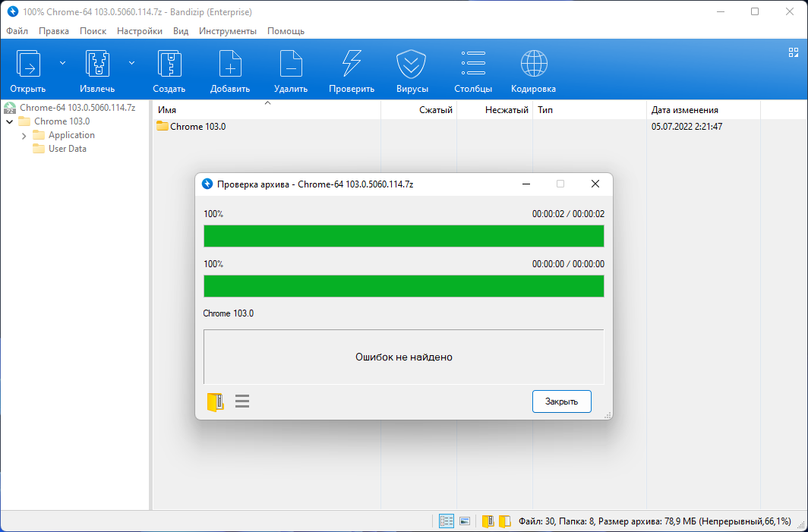Click the Добавить files icon

[230, 65]
